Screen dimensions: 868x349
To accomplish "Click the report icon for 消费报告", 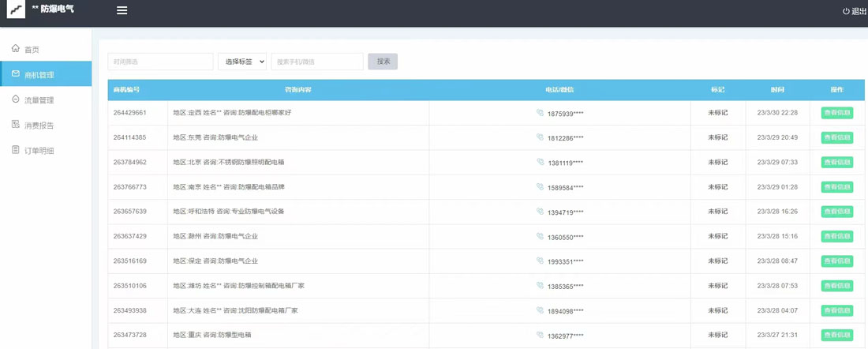I will 16,125.
